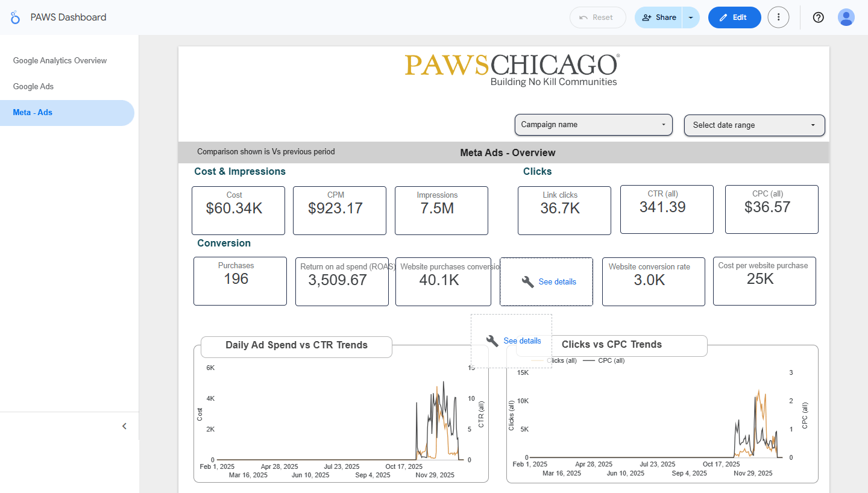The width and height of the screenshot is (868, 493).
Task: Collapse the left navigation panel chevron
Action: pos(125,426)
